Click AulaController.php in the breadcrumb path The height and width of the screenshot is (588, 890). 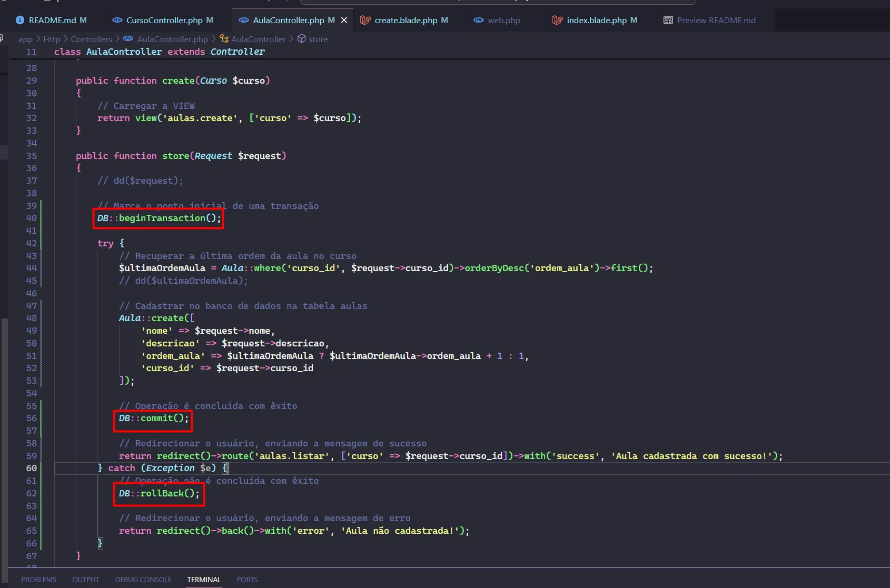click(x=172, y=39)
